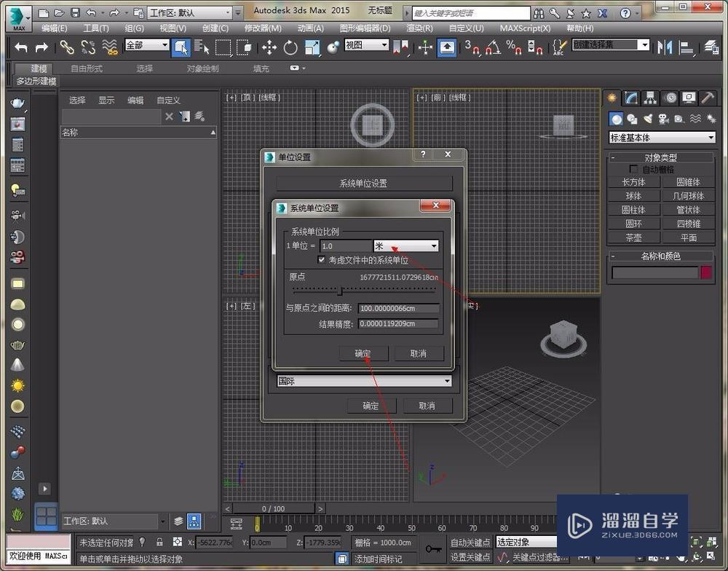Click the 系统单位设置 button

[364, 184]
